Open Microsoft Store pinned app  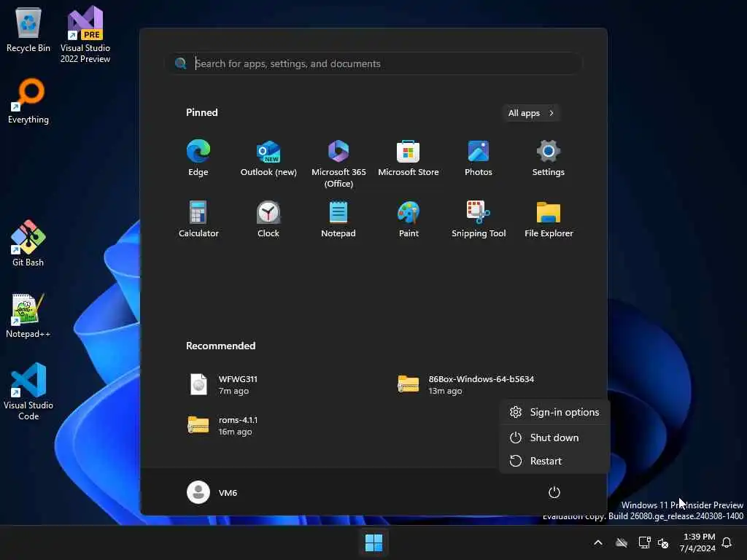(409, 158)
